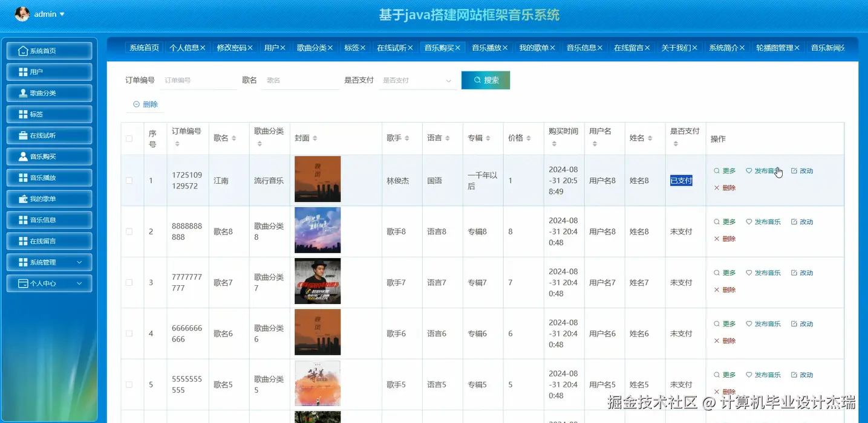Sort by 歌名 column arrows
The width and height of the screenshot is (868, 423).
[x=234, y=138]
